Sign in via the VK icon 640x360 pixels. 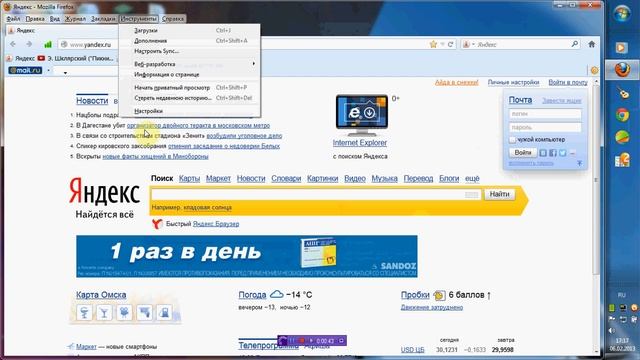pyautogui.click(x=543, y=153)
